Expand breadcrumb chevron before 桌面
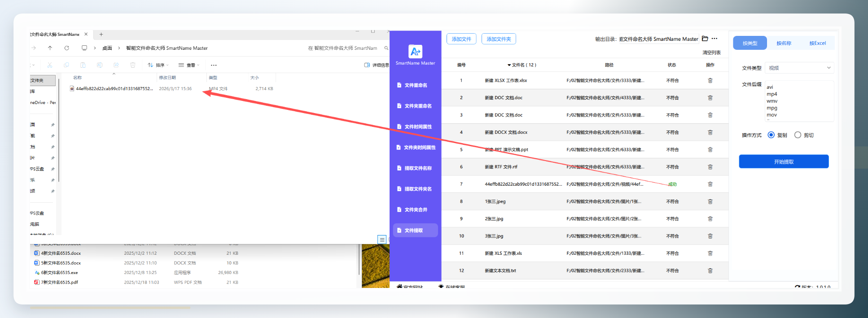This screenshot has height=318, width=868. point(95,48)
